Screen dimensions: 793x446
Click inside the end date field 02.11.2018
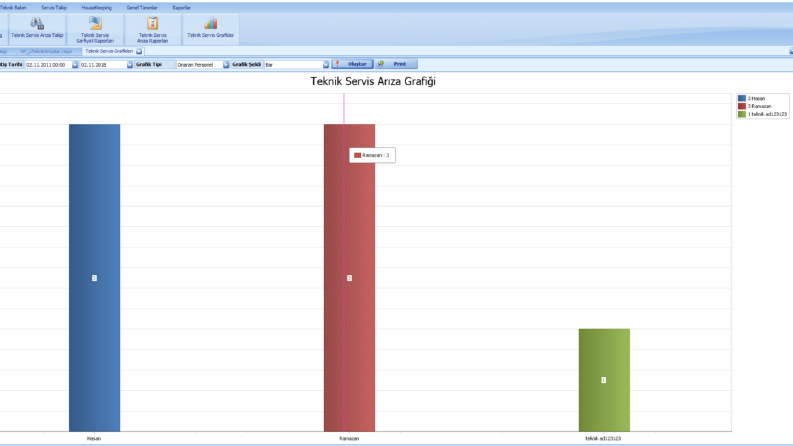click(103, 65)
